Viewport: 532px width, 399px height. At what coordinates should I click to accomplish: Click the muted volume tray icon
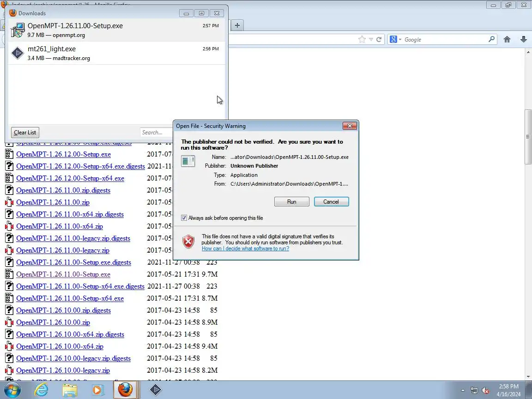pos(485,391)
